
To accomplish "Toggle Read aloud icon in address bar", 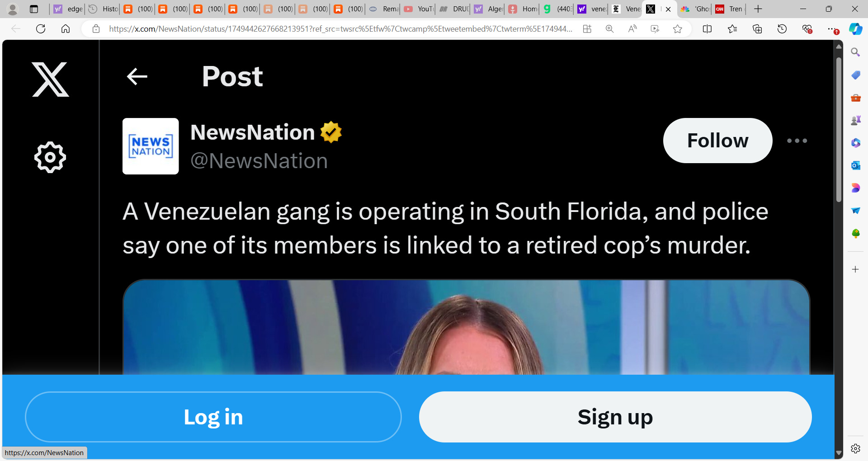I will click(x=632, y=29).
